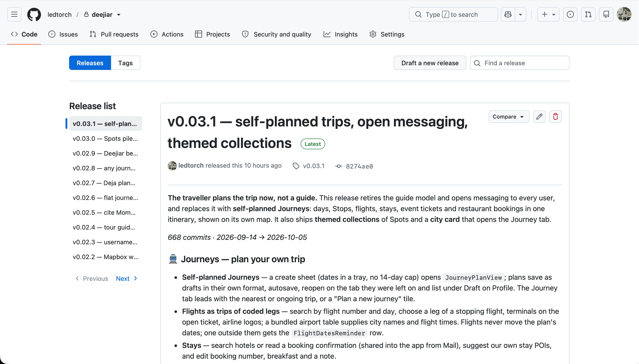Select v0.02.9 — Deejiar be... release
The image size is (639, 364).
tap(106, 153)
